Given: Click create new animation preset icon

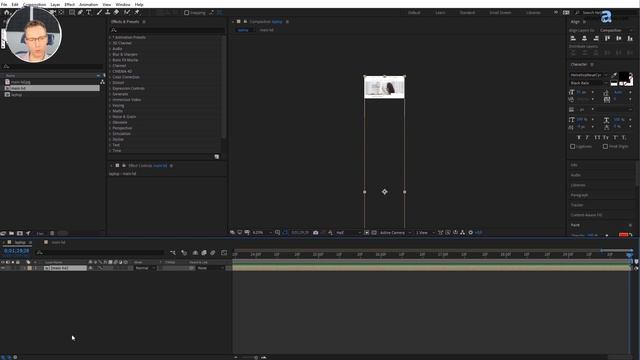Looking at the screenshot, I should point(217,157).
